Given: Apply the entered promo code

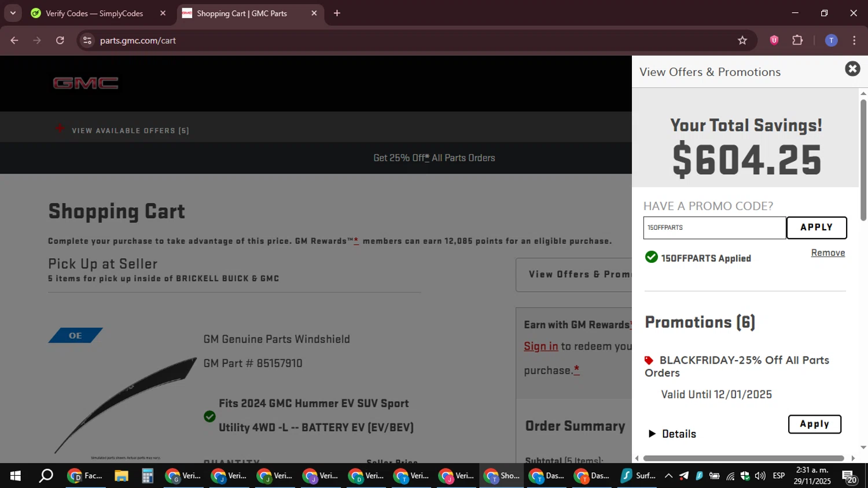Looking at the screenshot, I should click(816, 228).
